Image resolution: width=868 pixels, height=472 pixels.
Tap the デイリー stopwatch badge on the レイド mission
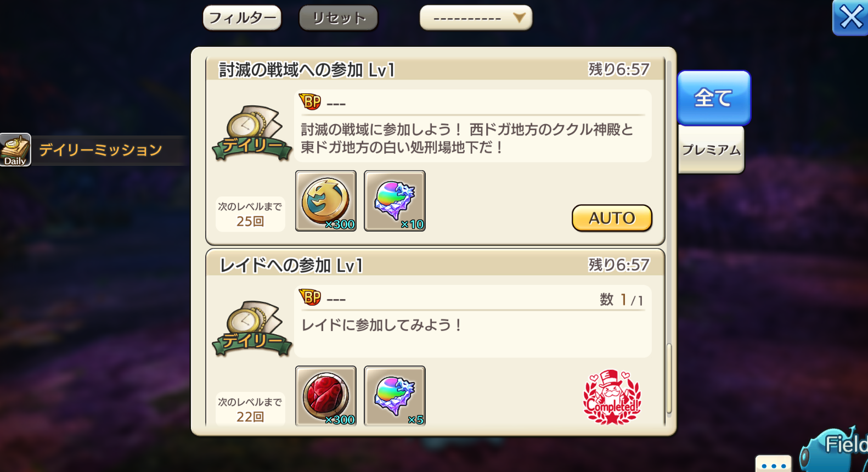[x=251, y=329]
